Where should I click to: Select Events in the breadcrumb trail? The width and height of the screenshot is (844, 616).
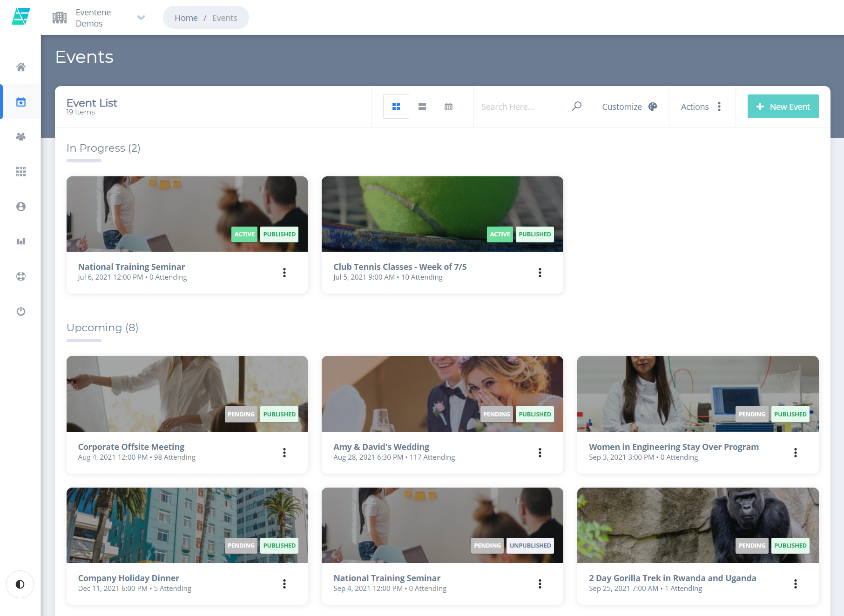[x=225, y=17]
